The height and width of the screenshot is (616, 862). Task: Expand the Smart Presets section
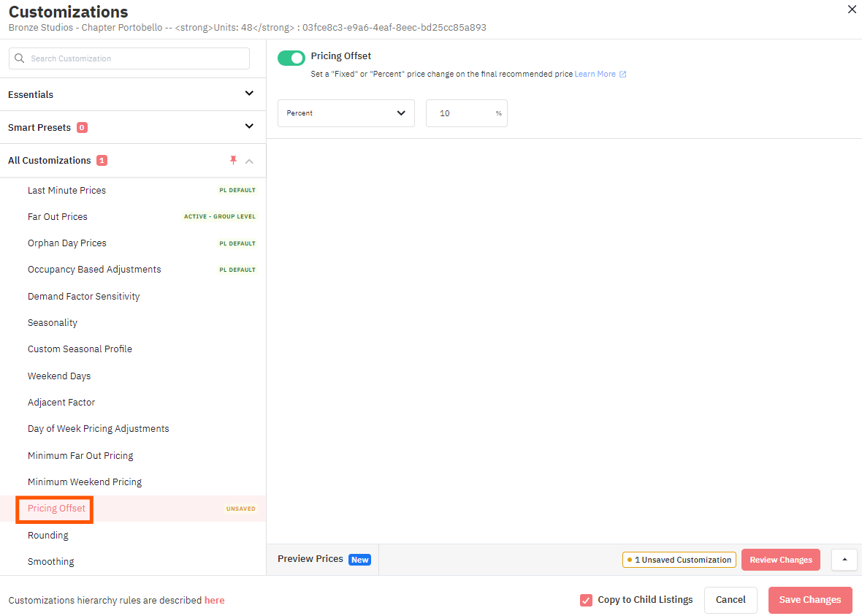133,128
